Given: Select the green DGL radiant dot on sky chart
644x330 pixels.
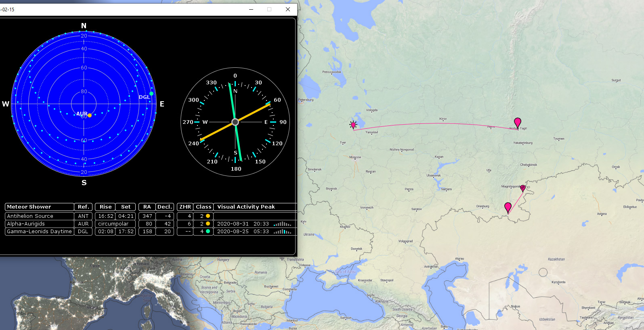Looking at the screenshot, I should tap(151, 94).
